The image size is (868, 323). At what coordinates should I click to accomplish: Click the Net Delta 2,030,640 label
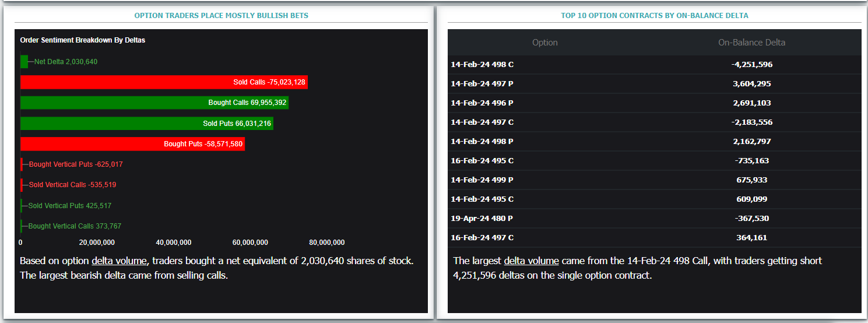[66, 62]
